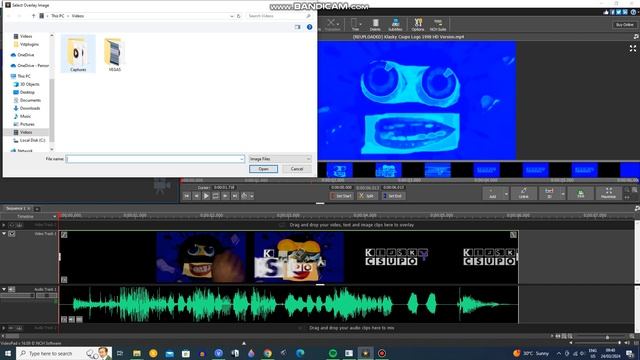Go to end of preview
Screen dimensions: 640x360
(235, 196)
